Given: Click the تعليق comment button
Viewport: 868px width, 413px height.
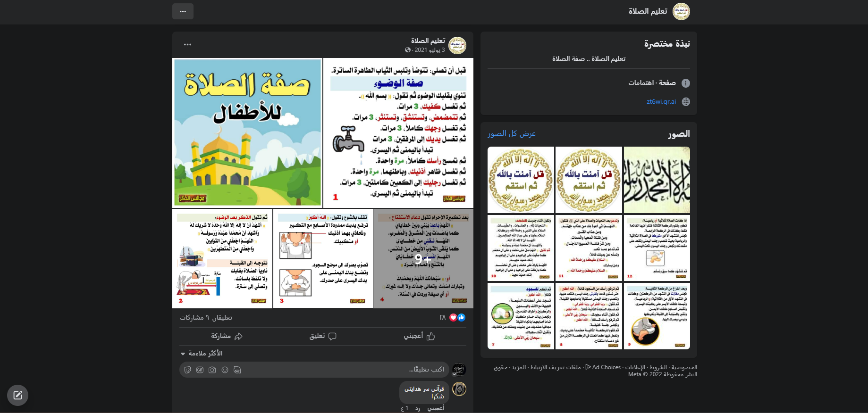Looking at the screenshot, I should point(323,336).
